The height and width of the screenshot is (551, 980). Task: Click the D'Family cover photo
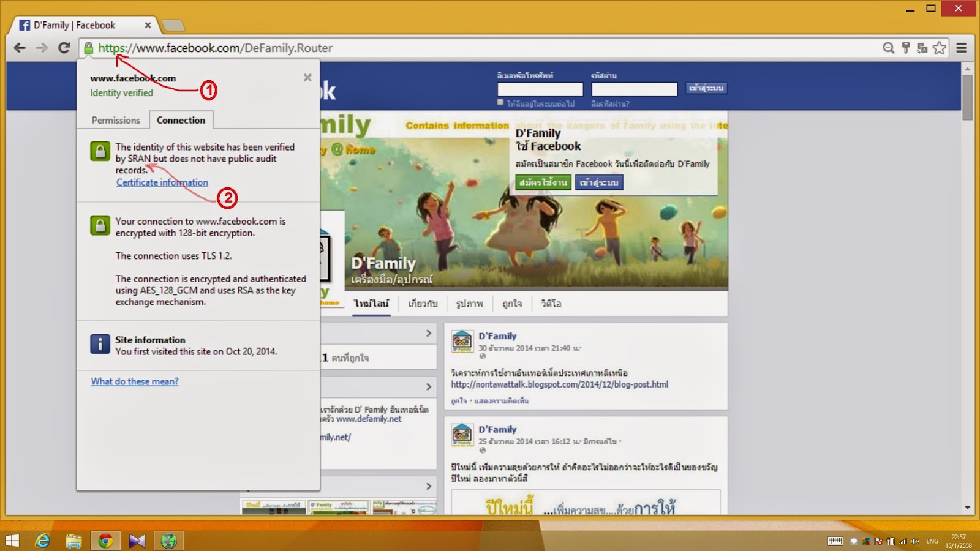[x=524, y=202]
